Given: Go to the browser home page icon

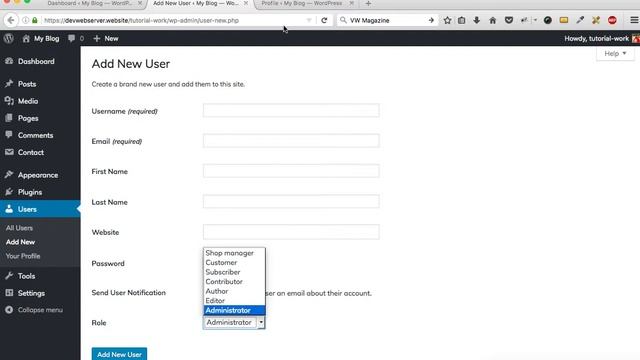Looking at the screenshot, I should (493, 20).
